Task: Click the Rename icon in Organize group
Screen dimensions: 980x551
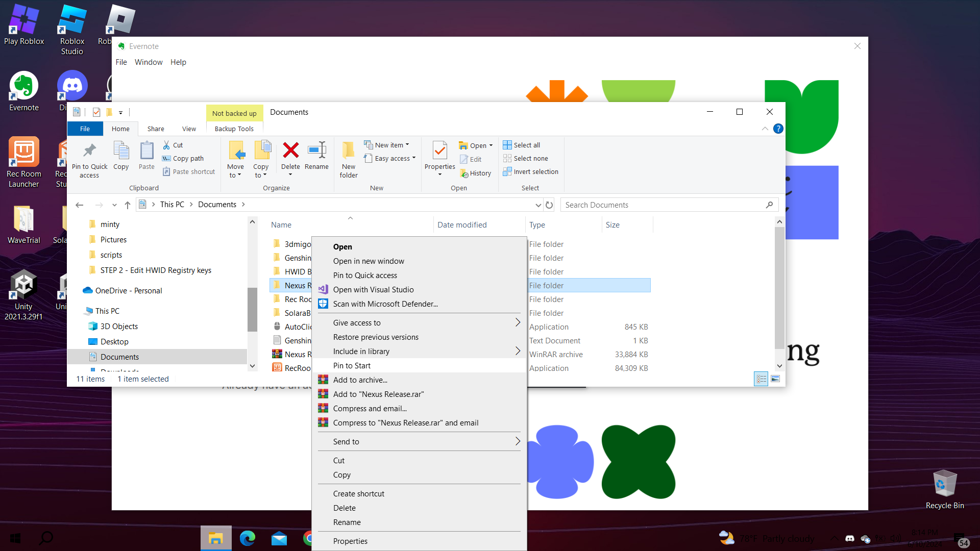Action: pos(316,151)
